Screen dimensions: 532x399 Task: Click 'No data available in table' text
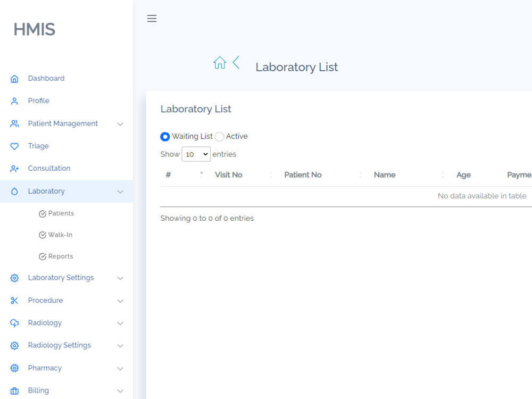[x=482, y=196]
